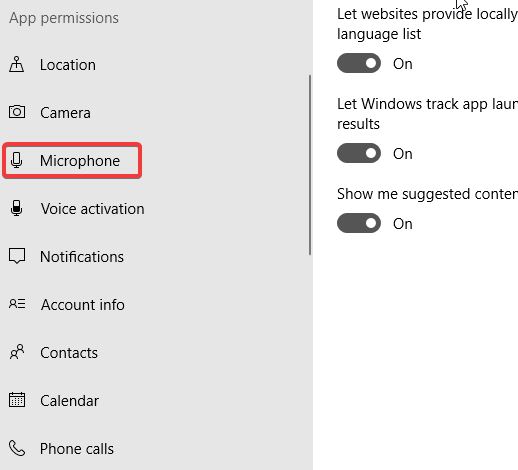
Task: Open the Location permissions page
Action: click(68, 65)
